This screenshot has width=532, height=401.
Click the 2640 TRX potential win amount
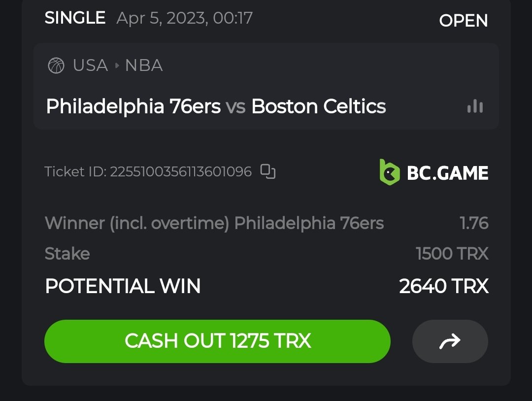click(443, 286)
